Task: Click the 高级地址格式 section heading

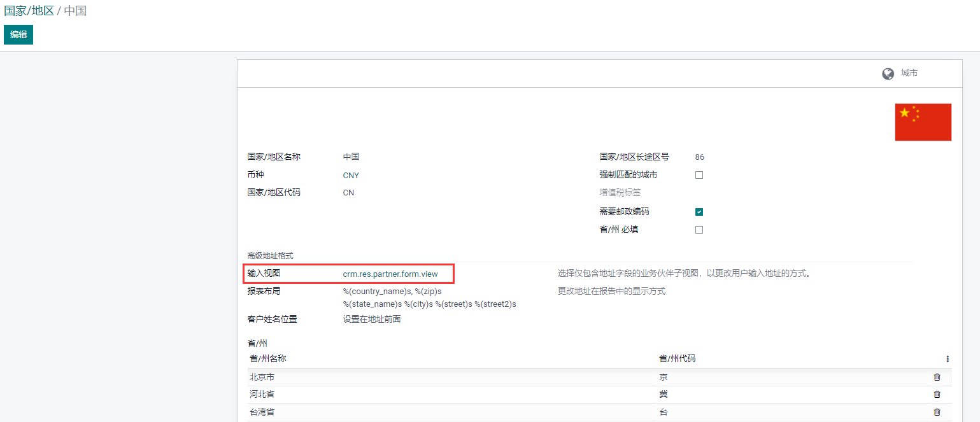Action: click(x=271, y=256)
